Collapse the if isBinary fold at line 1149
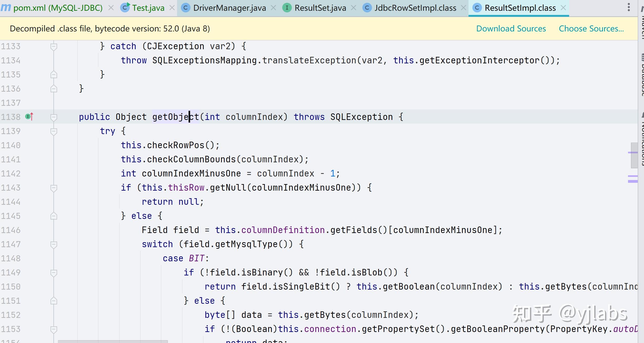 (54, 273)
